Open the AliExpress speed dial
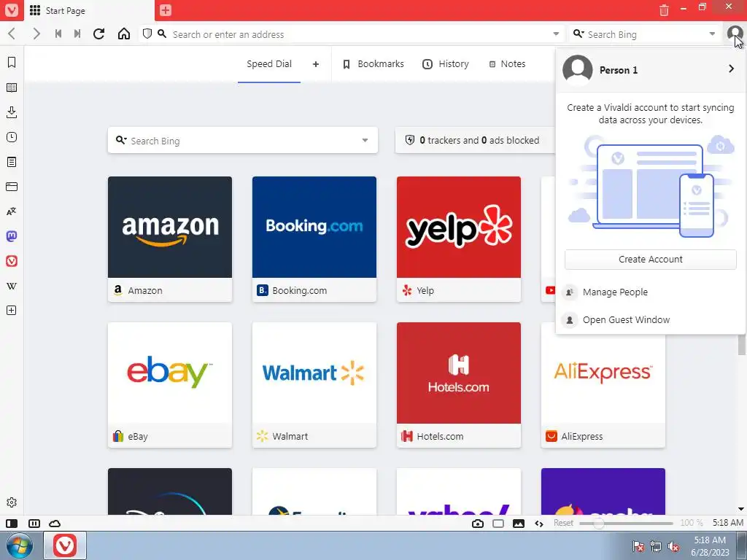Screen dimensions: 747x560 pos(603,385)
